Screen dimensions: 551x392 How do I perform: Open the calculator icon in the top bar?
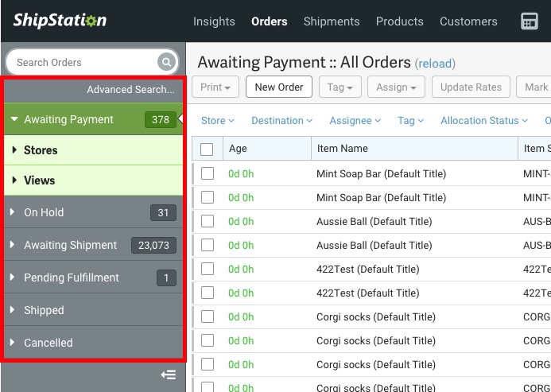click(529, 21)
